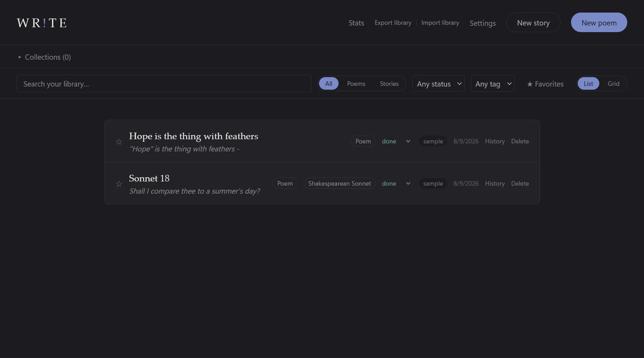
Task: Open History for Sonnet 18
Action: point(495,184)
